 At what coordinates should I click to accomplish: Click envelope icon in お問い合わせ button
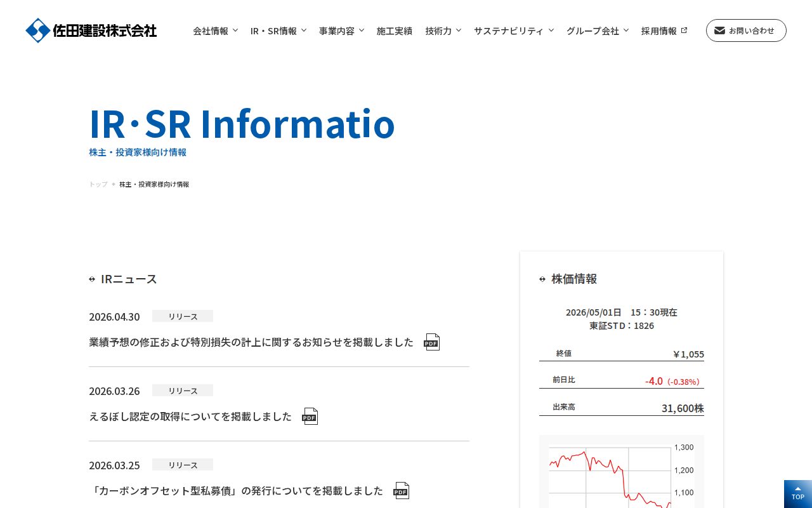pyautogui.click(x=719, y=30)
